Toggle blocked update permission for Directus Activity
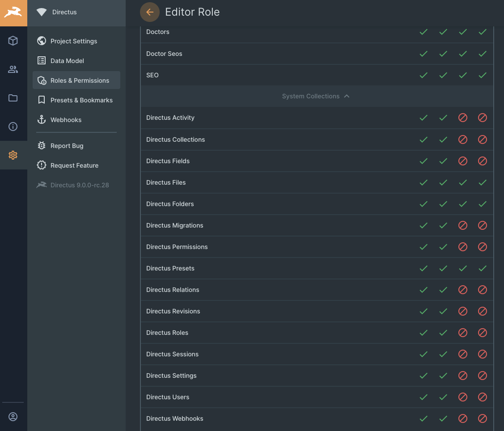The image size is (504, 431). pos(463,118)
